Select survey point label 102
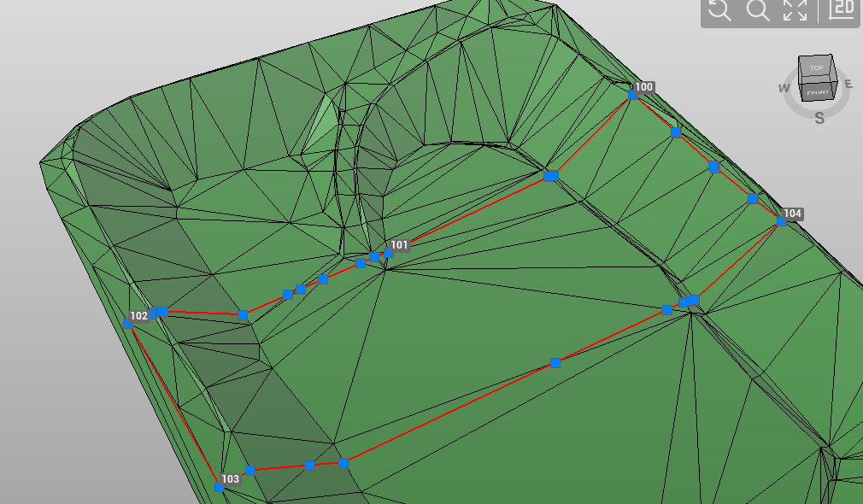The image size is (863, 504). 139,314
